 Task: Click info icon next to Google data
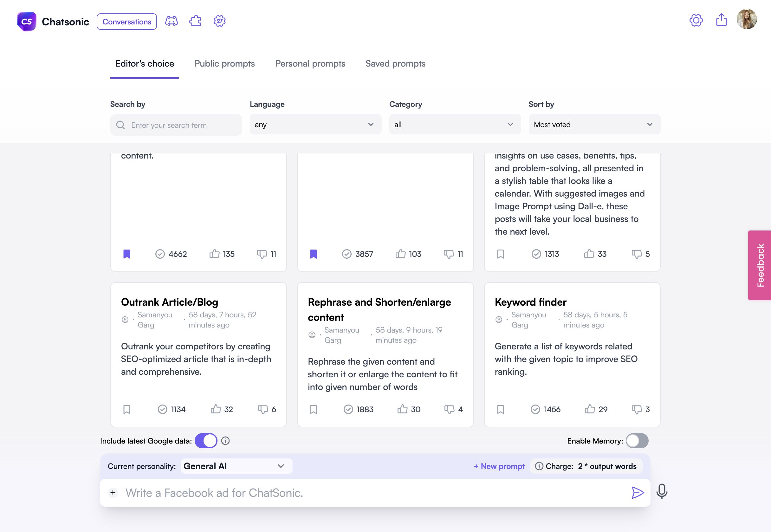coord(225,441)
